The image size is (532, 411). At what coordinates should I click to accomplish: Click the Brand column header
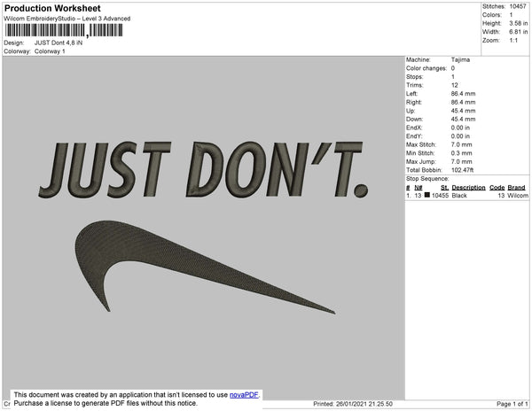tap(517, 188)
